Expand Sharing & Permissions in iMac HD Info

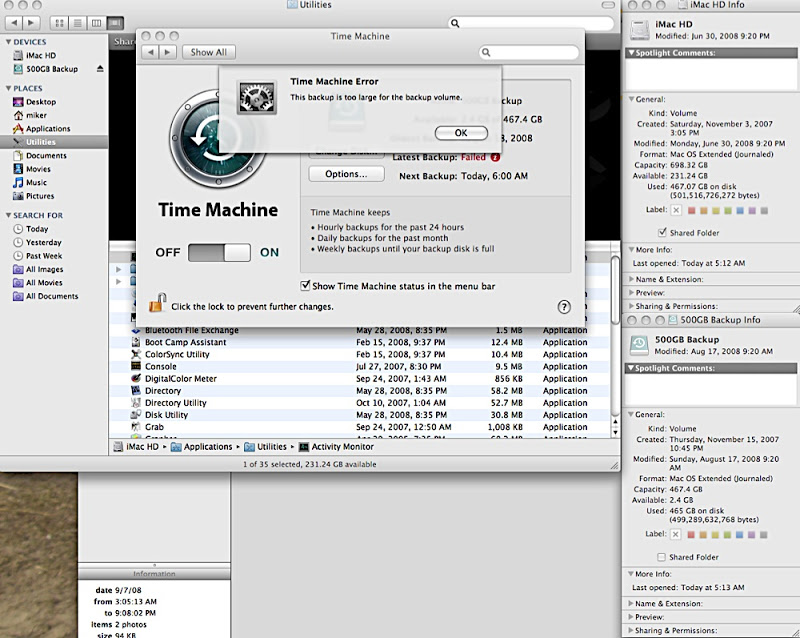pyautogui.click(x=631, y=306)
